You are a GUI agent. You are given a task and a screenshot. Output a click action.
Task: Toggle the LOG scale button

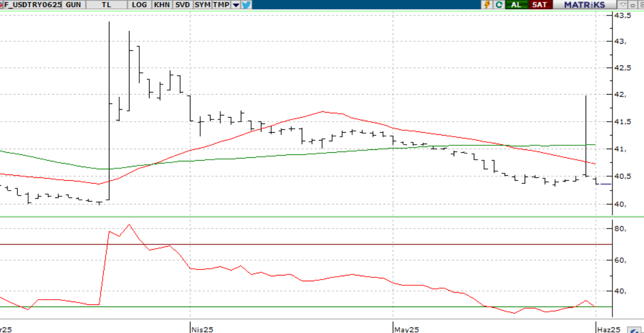point(139,5)
